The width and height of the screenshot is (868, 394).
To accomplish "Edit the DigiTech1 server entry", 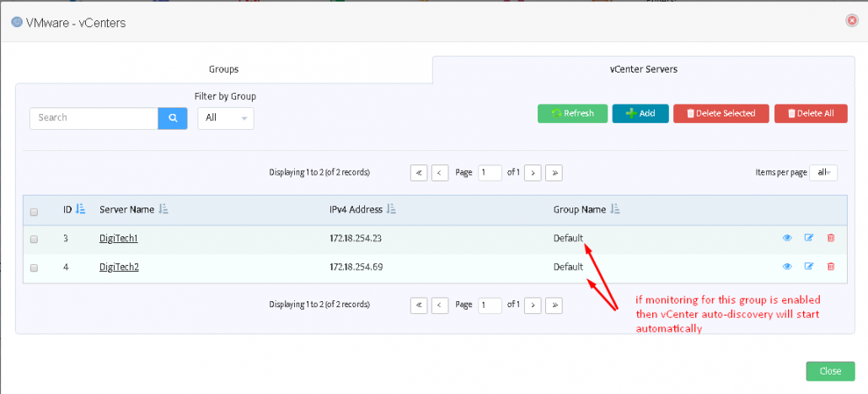I will click(x=809, y=238).
